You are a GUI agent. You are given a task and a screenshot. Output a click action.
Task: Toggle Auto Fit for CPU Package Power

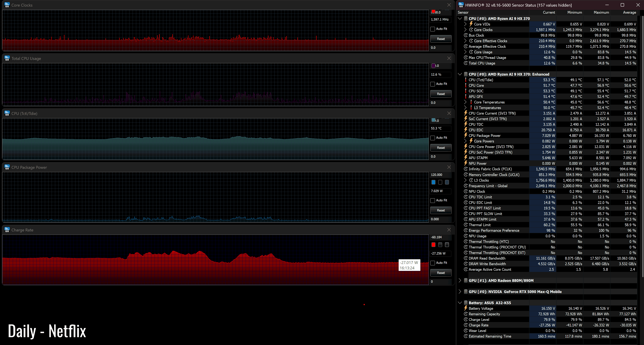pos(433,201)
